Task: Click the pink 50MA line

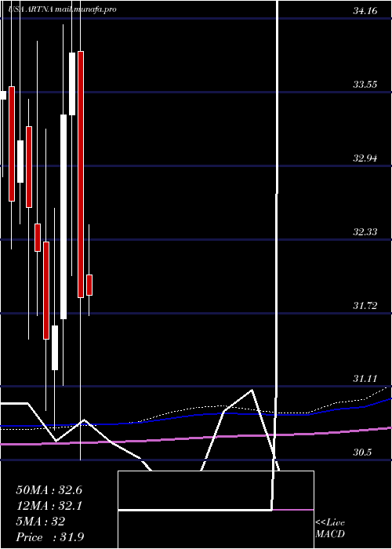Action: (196, 437)
